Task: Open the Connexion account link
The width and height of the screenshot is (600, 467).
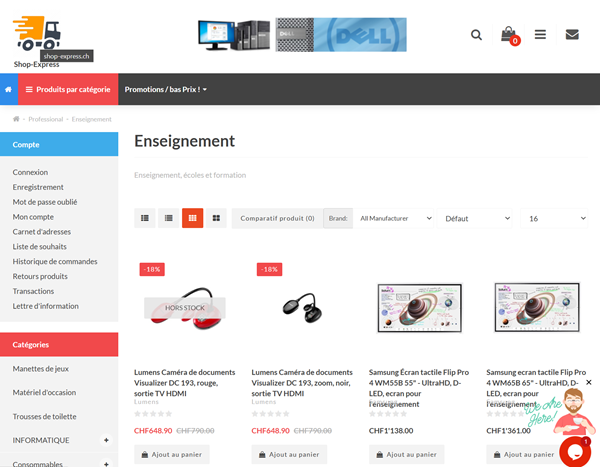Action: click(x=30, y=172)
